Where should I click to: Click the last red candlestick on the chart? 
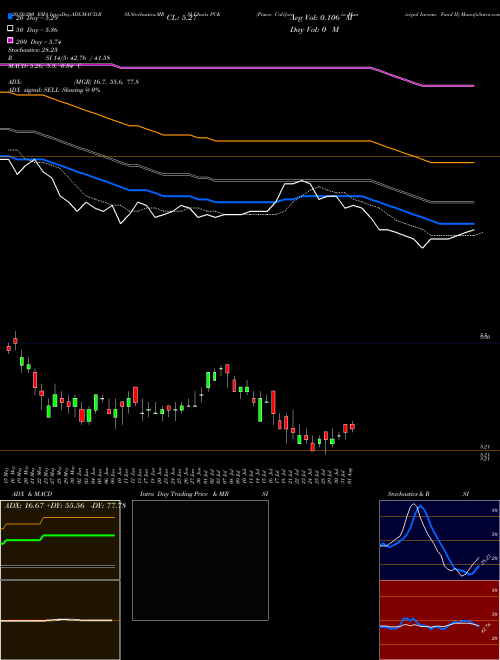pyautogui.click(x=352, y=426)
